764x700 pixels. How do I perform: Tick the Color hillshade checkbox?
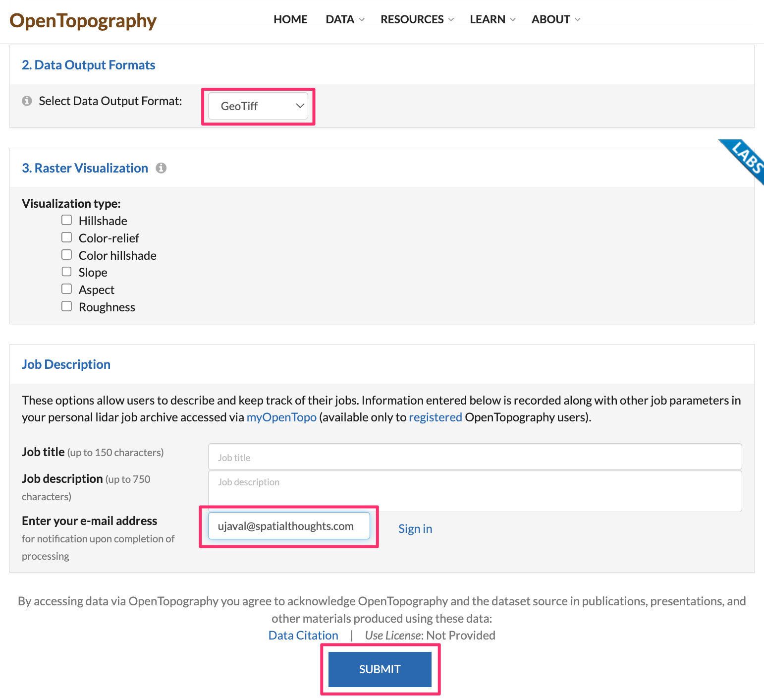pos(67,255)
